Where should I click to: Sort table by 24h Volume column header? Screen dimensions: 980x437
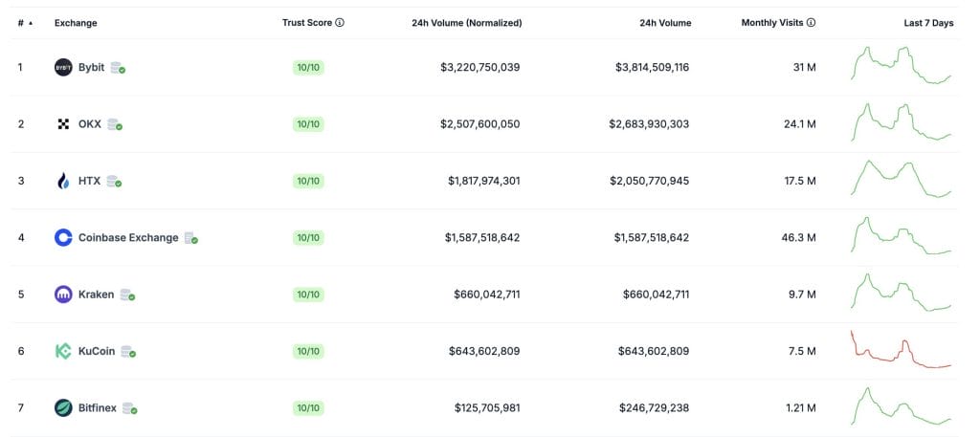point(665,23)
